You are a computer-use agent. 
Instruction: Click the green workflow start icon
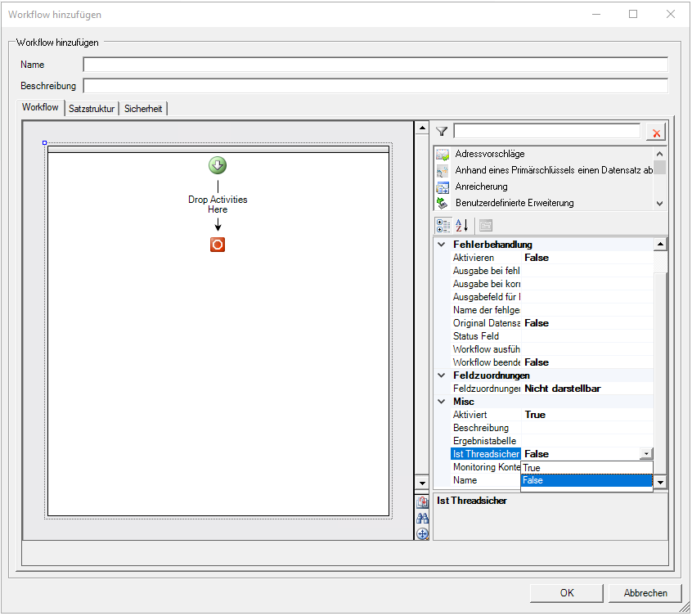[x=218, y=165]
